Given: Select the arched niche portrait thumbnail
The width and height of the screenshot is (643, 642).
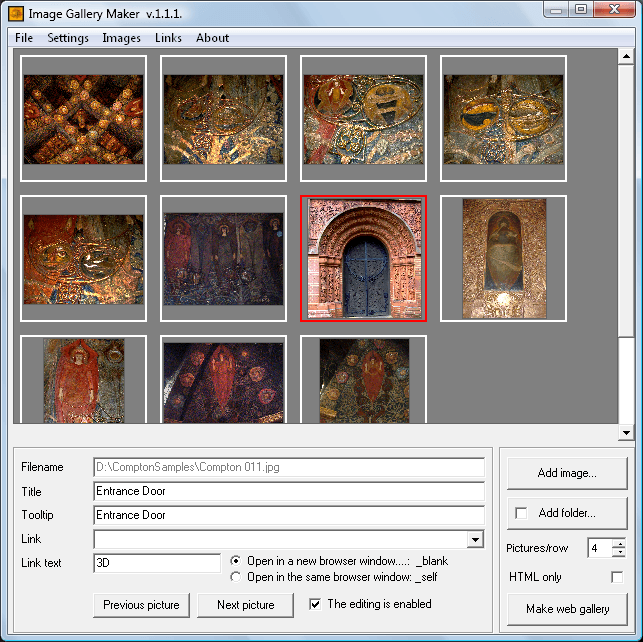Looking at the screenshot, I should 504,258.
